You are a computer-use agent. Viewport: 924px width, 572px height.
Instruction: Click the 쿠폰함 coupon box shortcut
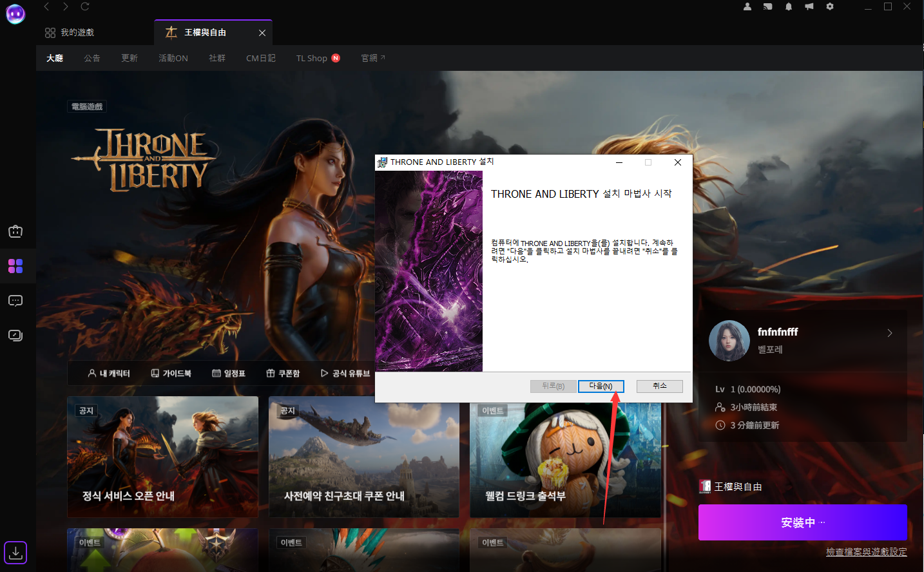pos(283,374)
